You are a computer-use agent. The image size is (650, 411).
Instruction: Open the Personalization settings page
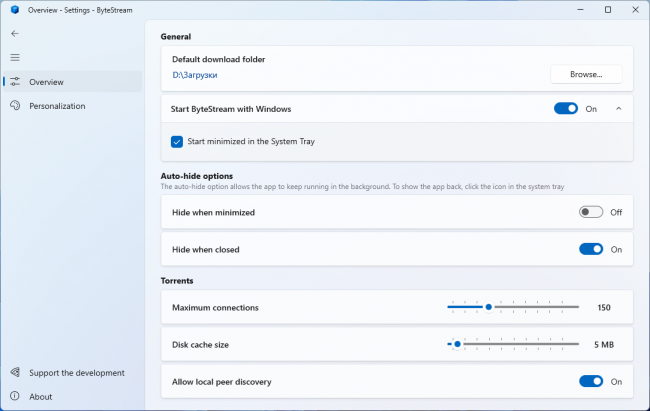tap(73, 106)
